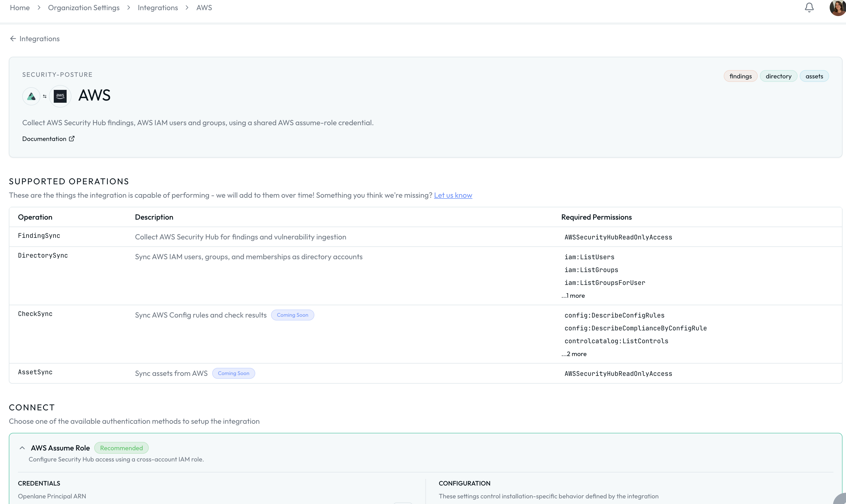
Task: Click the Operation column header
Action: click(35, 217)
